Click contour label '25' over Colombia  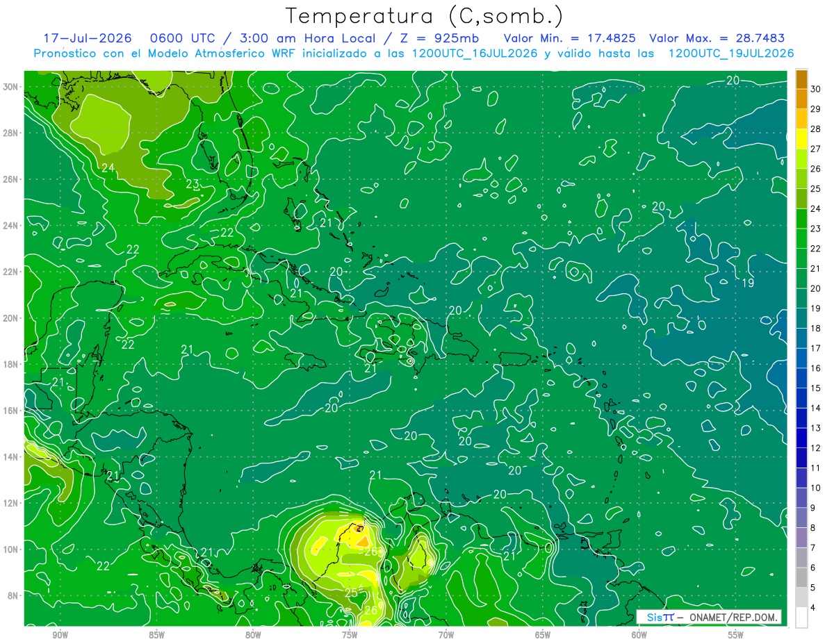[352, 593]
